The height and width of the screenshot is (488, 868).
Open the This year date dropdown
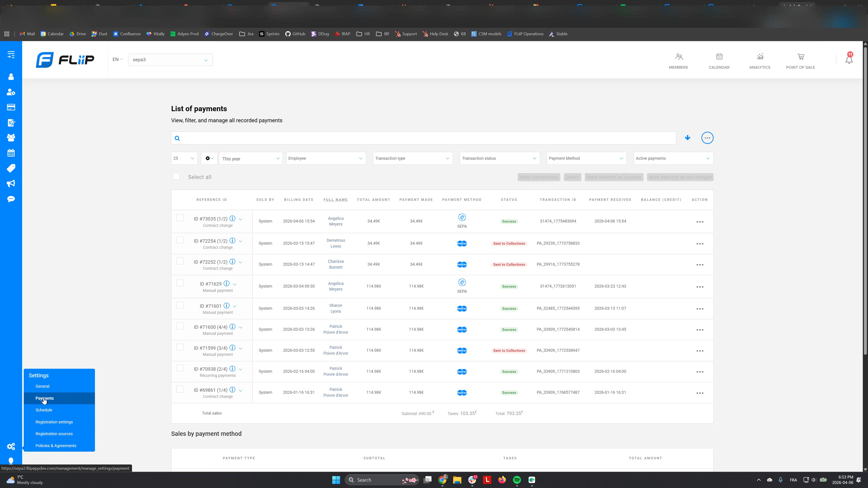[251, 158]
